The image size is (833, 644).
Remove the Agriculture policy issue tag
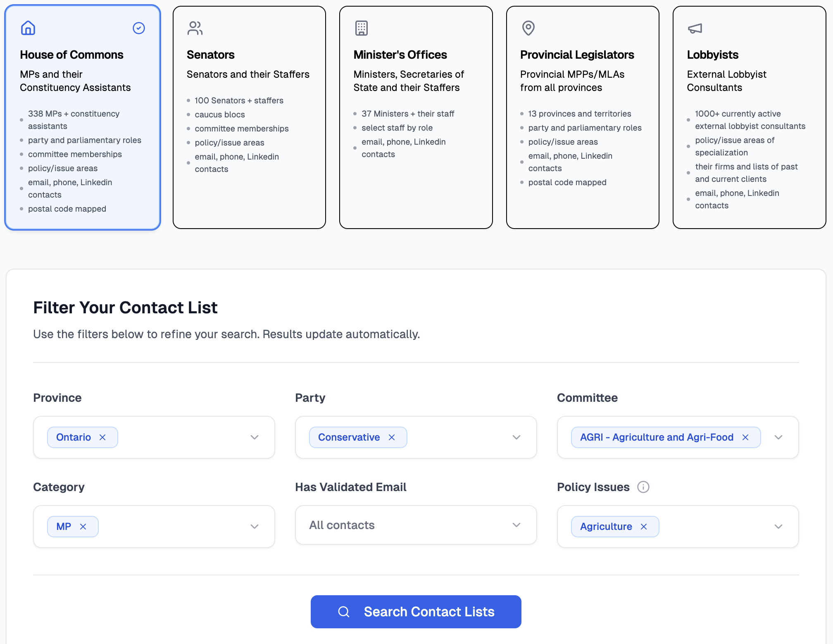644,527
